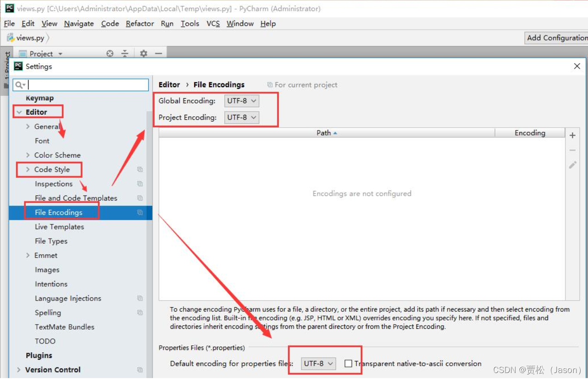Image resolution: width=588 pixels, height=379 pixels.
Task: Expand the Emmet node
Action: pyautogui.click(x=28, y=255)
